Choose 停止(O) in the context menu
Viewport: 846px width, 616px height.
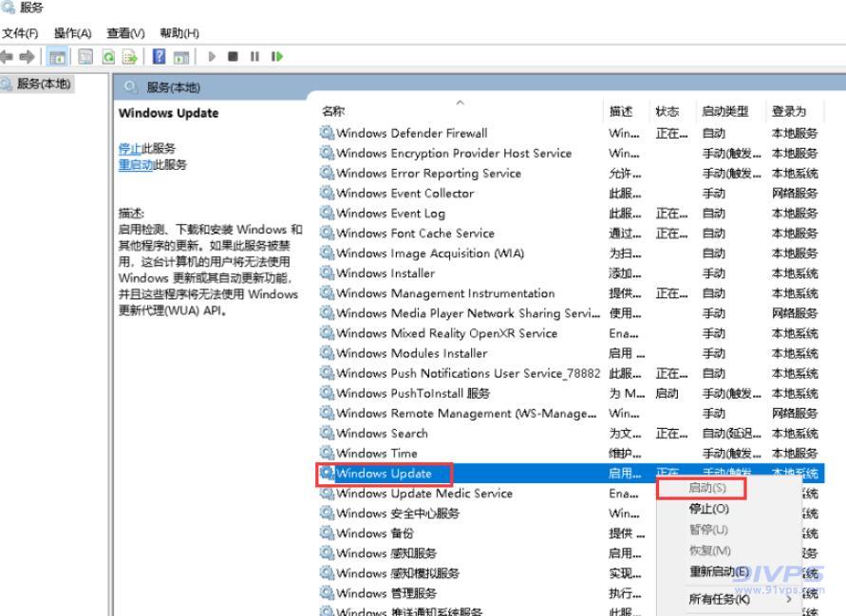click(709, 509)
